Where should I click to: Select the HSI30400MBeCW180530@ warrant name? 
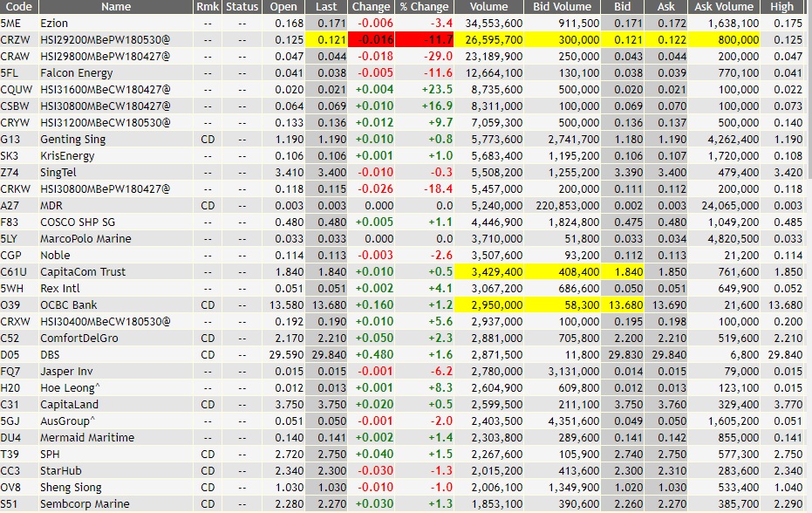tap(106, 322)
